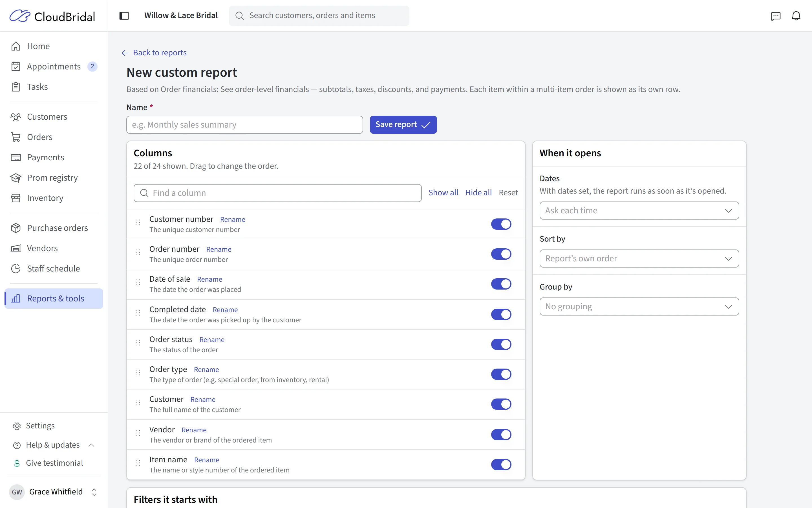Rename the Order type column
The width and height of the screenshot is (812, 508).
point(206,370)
